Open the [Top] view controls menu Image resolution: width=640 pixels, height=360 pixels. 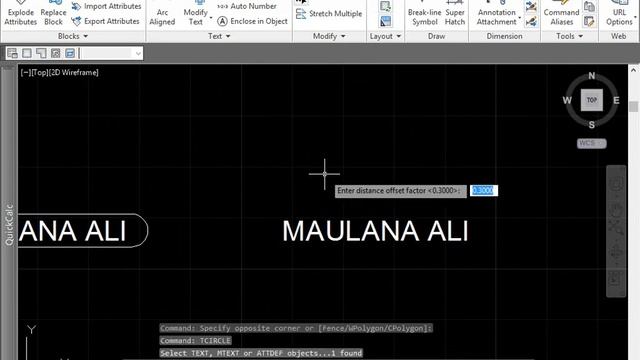[x=39, y=73]
